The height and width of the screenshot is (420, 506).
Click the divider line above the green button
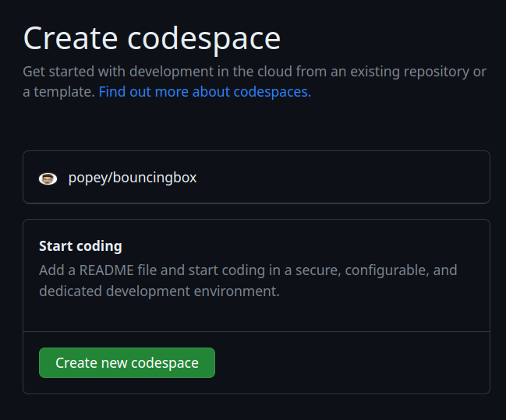point(257,331)
